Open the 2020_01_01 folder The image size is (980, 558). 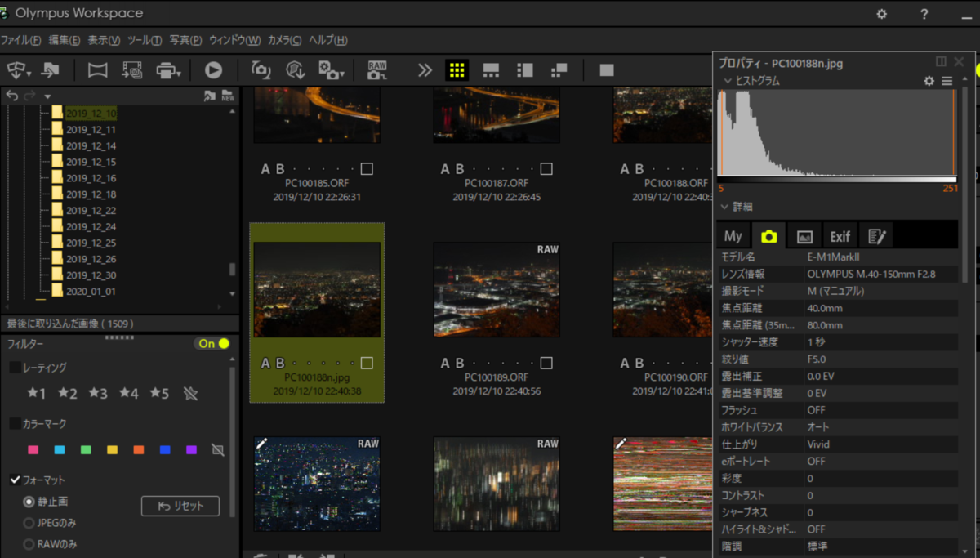(91, 291)
